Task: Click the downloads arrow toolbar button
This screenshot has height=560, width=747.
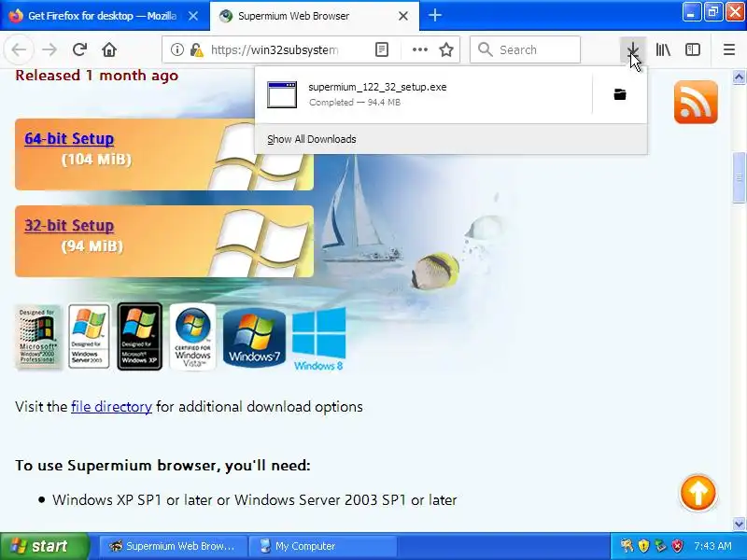Action: (633, 49)
